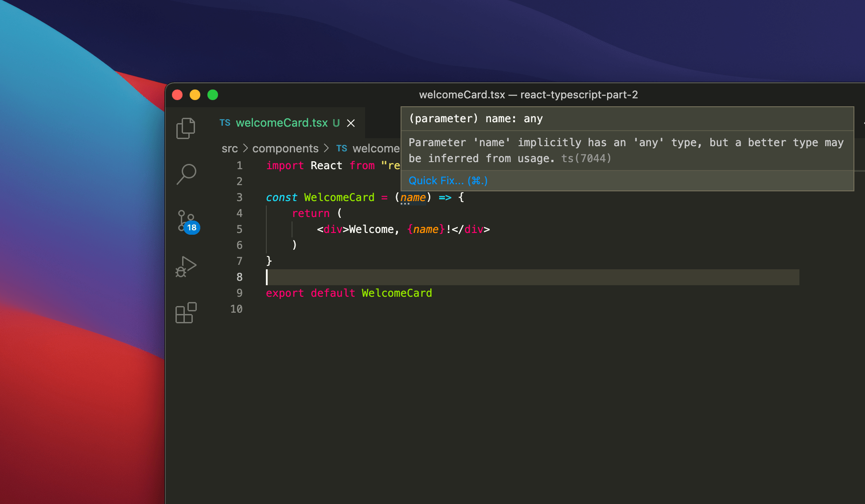Viewport: 865px width, 504px height.
Task: Open the Search sidebar panel
Action: point(186,174)
